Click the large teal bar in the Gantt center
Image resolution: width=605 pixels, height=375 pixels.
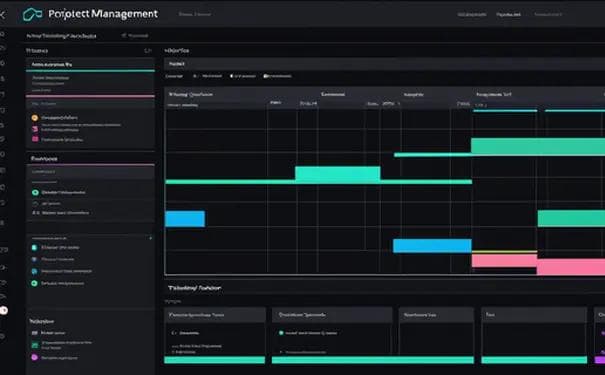pyautogui.click(x=338, y=174)
